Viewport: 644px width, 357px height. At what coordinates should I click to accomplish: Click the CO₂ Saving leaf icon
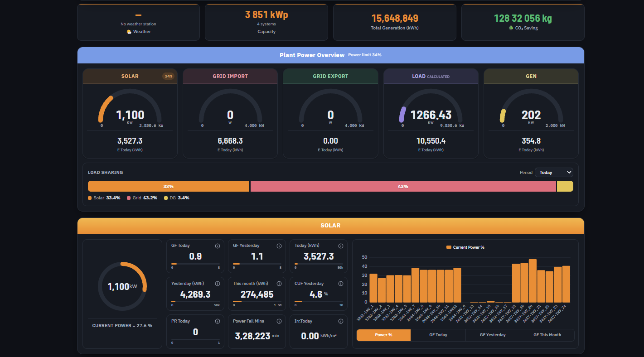pyautogui.click(x=511, y=28)
